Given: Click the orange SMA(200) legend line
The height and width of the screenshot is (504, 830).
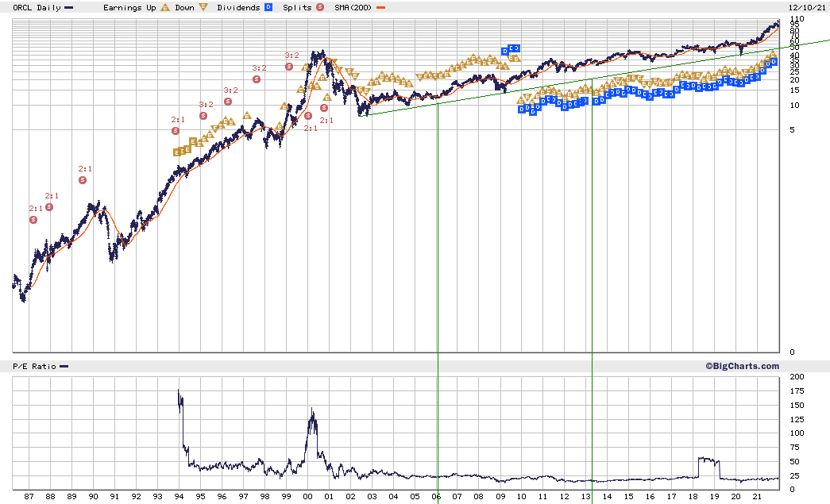Looking at the screenshot, I should [x=380, y=8].
